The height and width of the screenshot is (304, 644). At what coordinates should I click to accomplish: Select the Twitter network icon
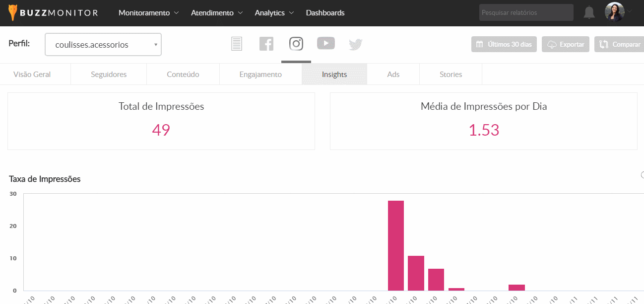356,45
